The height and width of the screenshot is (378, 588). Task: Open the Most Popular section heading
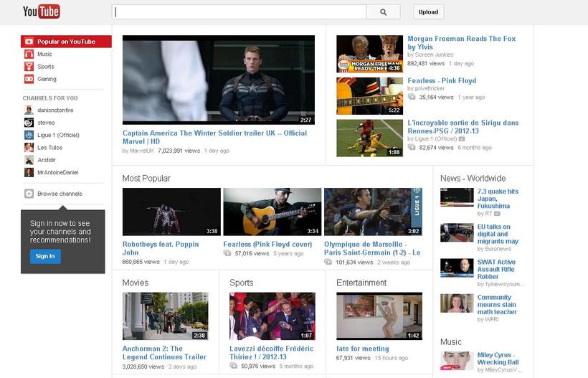click(146, 179)
